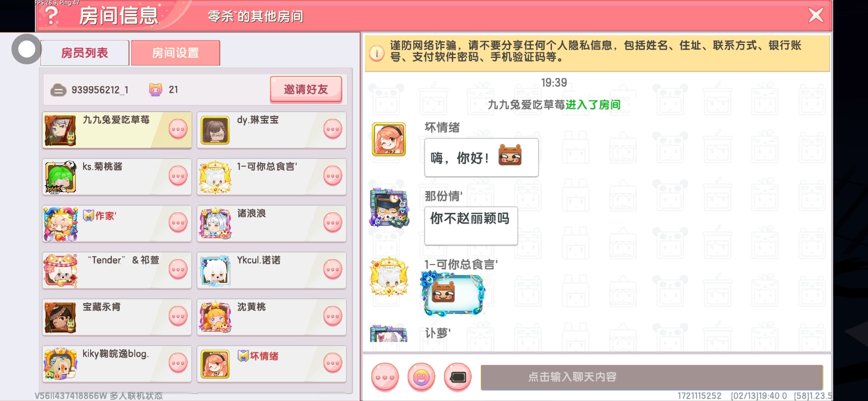Open options for kiky鞠皖逸blog.
This screenshot has height=401, width=868.
[178, 363]
